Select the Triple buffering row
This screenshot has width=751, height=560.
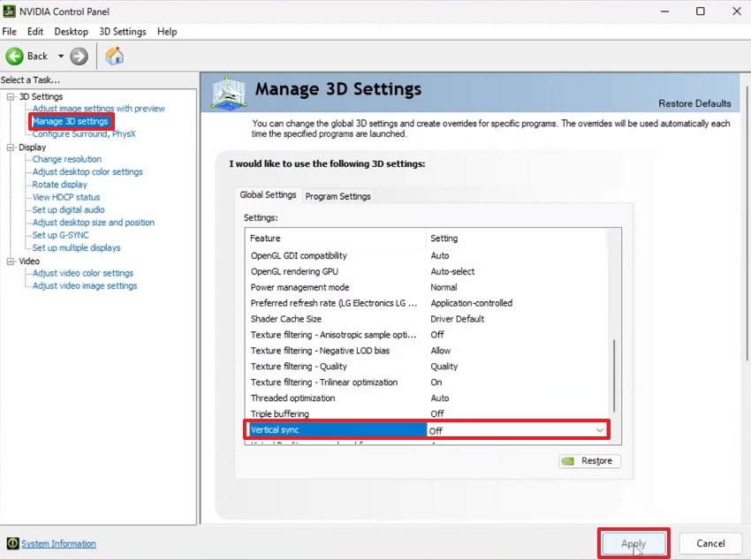pos(426,413)
